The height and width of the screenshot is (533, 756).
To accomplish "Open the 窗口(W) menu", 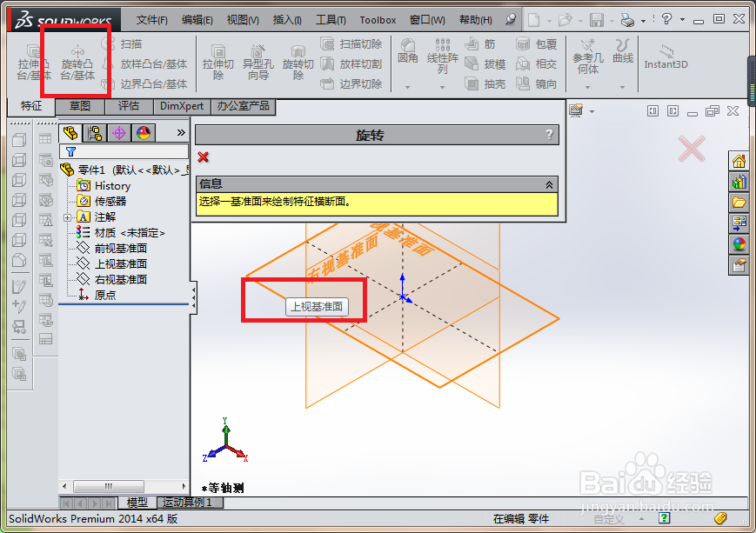I will (427, 20).
